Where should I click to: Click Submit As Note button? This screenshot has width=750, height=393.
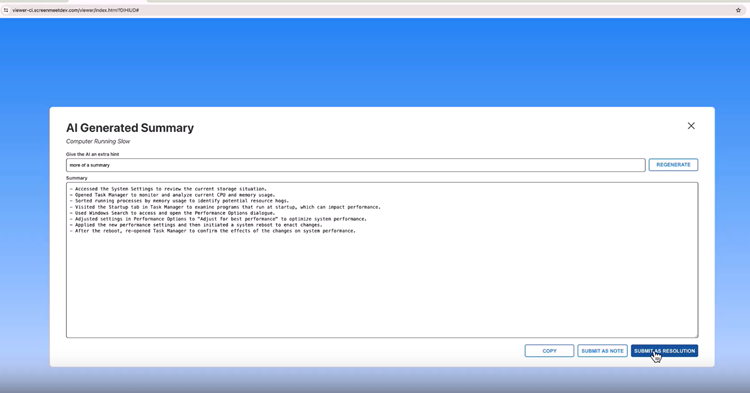coord(602,351)
